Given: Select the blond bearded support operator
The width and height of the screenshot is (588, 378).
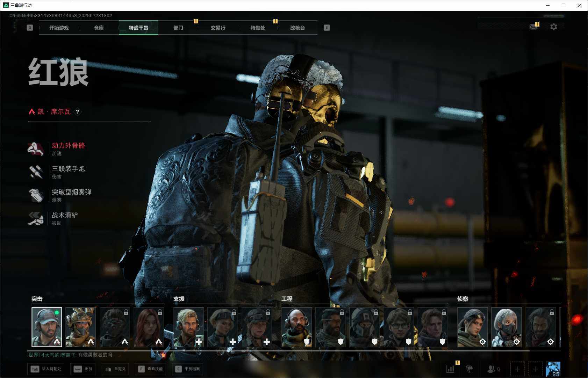Looking at the screenshot, I should point(189,327).
